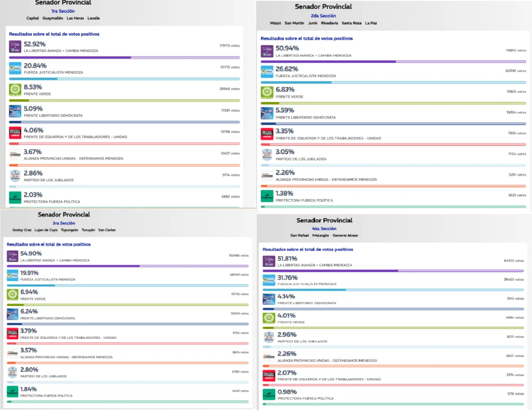
Task: Click blue 26.62% progress bar in 2da Sección
Action: click(x=393, y=83)
